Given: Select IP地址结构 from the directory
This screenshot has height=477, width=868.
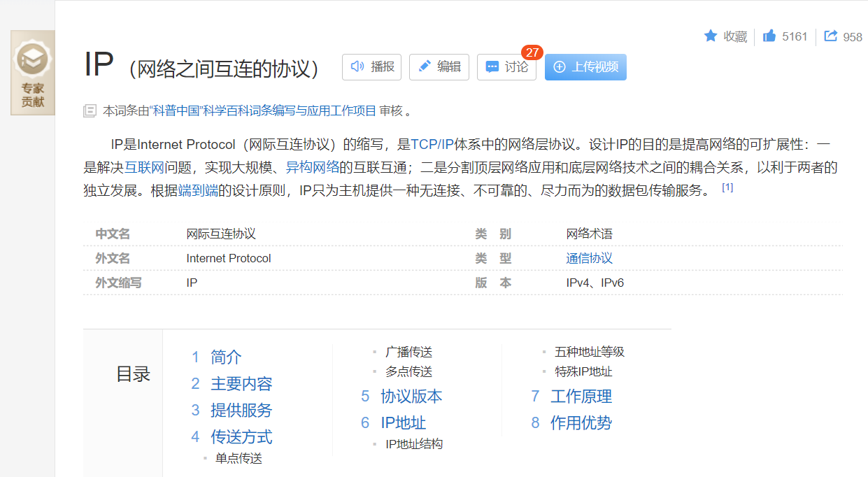Looking at the screenshot, I should click(x=413, y=443).
